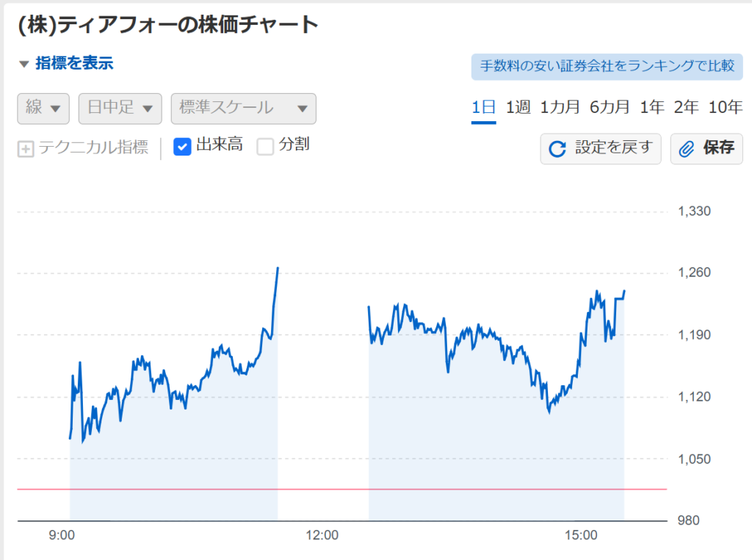Click the paperclip icon beside 保存
This screenshot has height=560, width=752.
click(x=687, y=149)
